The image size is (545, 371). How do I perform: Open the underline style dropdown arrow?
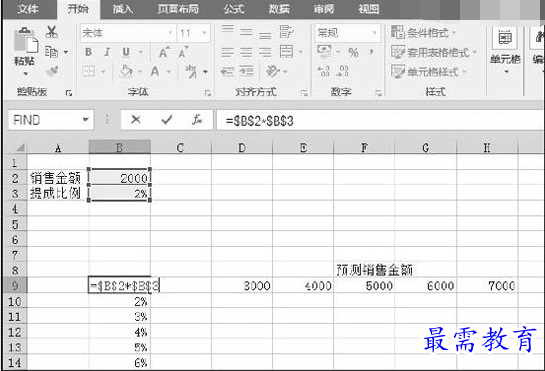[141, 52]
